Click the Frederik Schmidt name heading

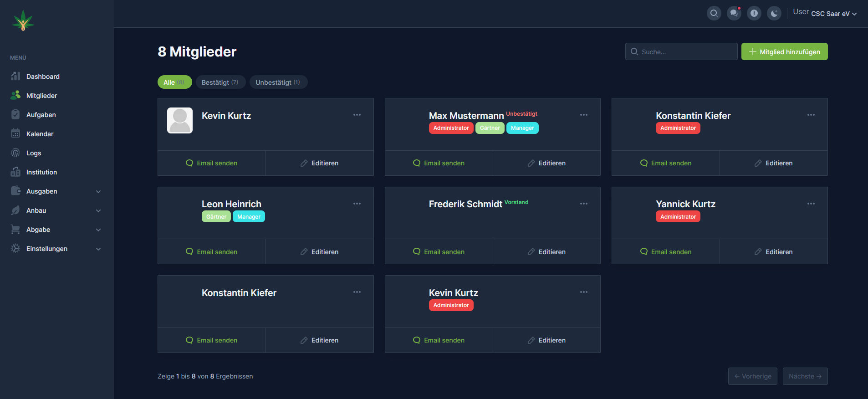pos(465,204)
